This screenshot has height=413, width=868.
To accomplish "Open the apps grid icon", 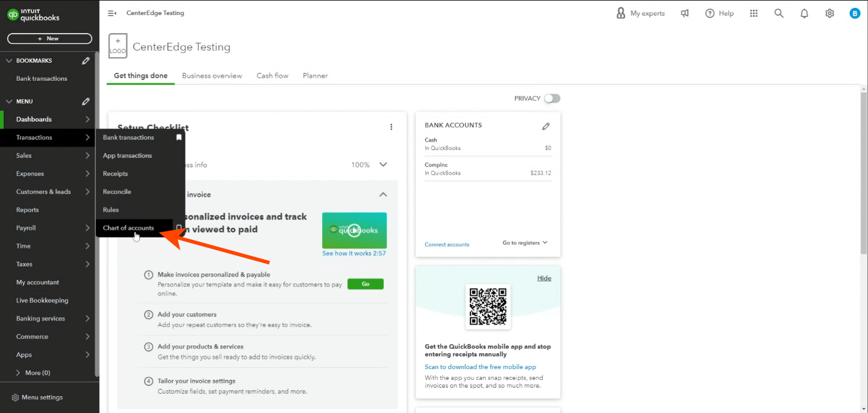I will 754,13.
